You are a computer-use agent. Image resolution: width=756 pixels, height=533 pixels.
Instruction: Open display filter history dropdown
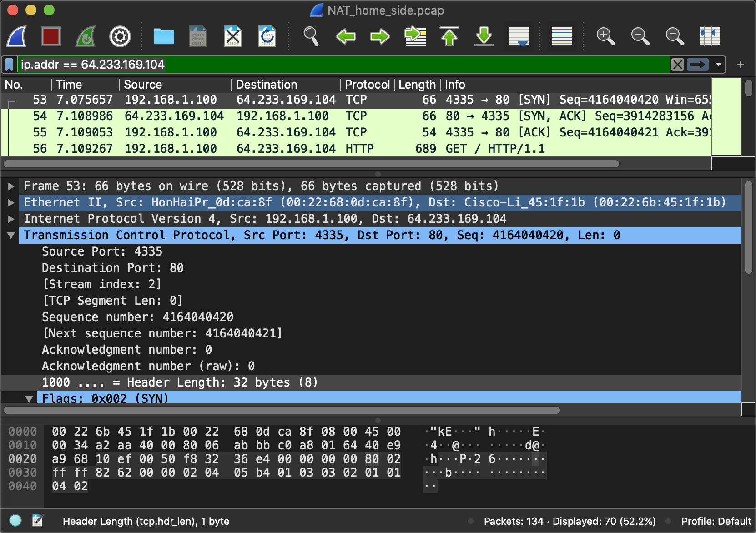[x=719, y=65]
